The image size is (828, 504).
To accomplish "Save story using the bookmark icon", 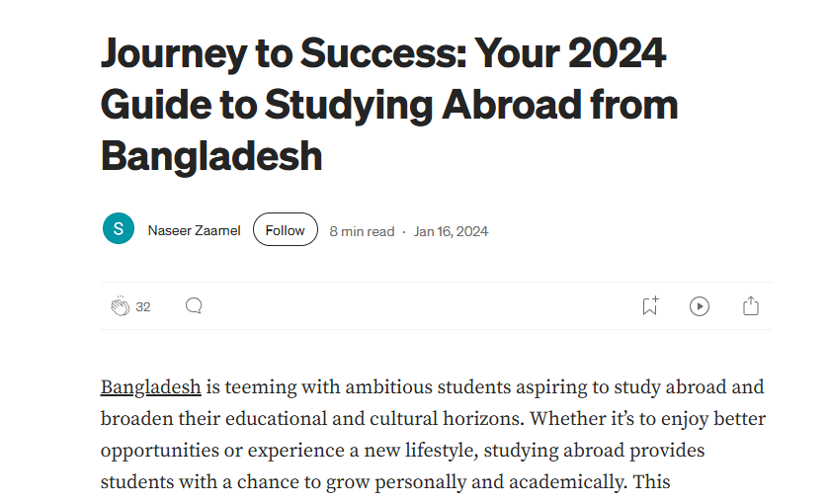I will [x=649, y=306].
